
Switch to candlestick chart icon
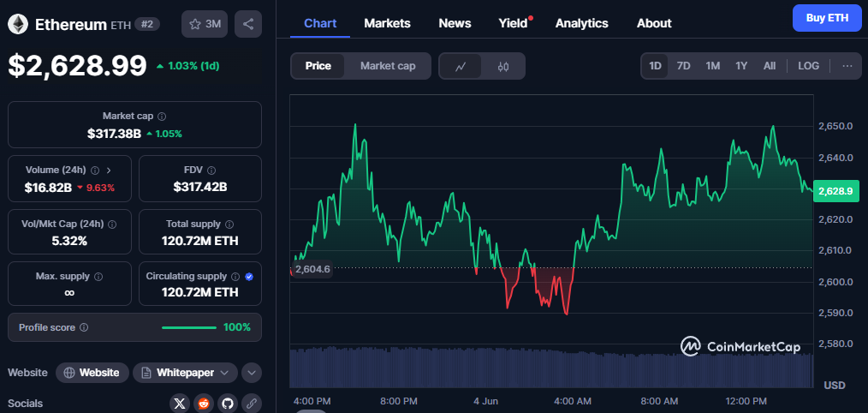click(x=502, y=67)
